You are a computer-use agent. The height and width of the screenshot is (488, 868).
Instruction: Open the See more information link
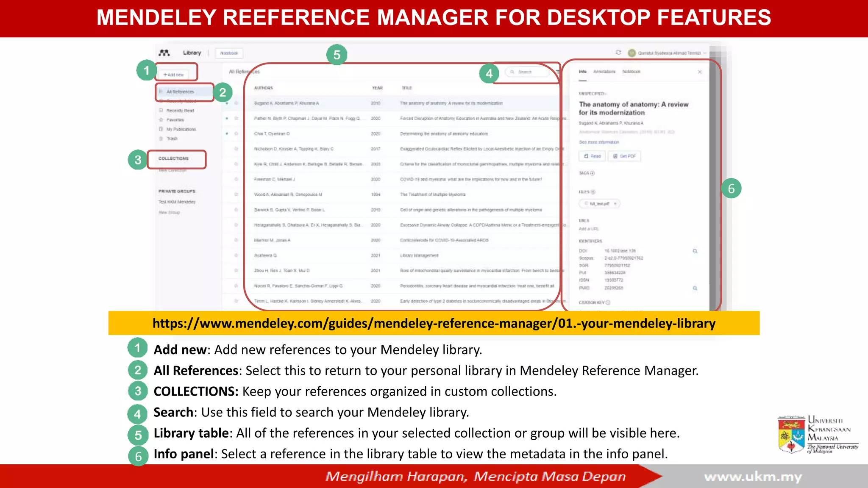coord(599,142)
